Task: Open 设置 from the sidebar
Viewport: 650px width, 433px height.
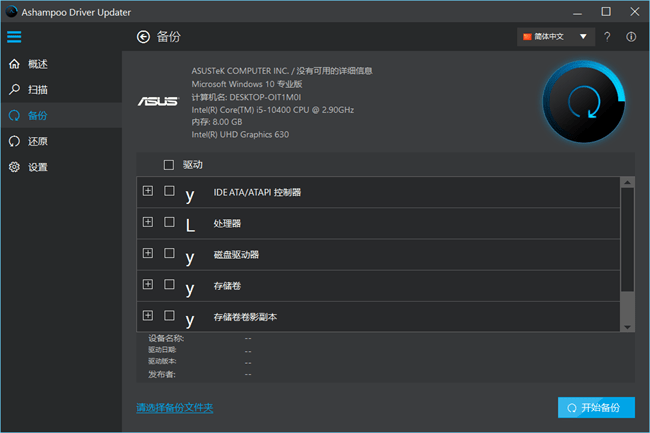Action: pyautogui.click(x=38, y=167)
